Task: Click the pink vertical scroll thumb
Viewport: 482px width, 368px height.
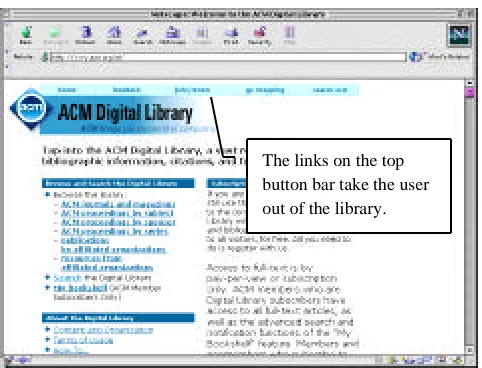Action: coord(470,92)
